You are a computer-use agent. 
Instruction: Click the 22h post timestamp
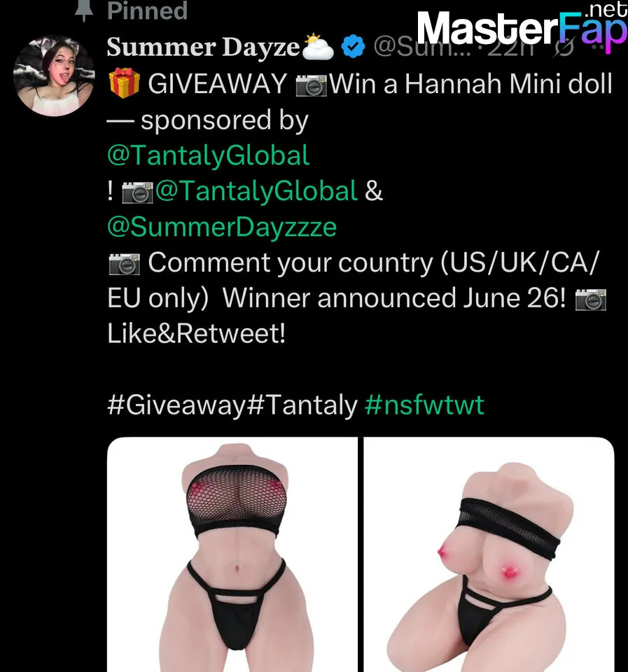coord(511,47)
